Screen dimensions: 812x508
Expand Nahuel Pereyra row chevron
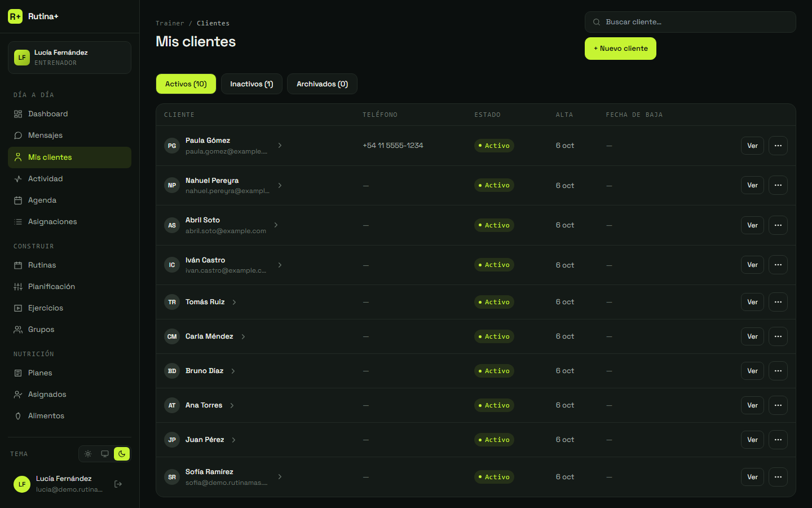coord(280,185)
